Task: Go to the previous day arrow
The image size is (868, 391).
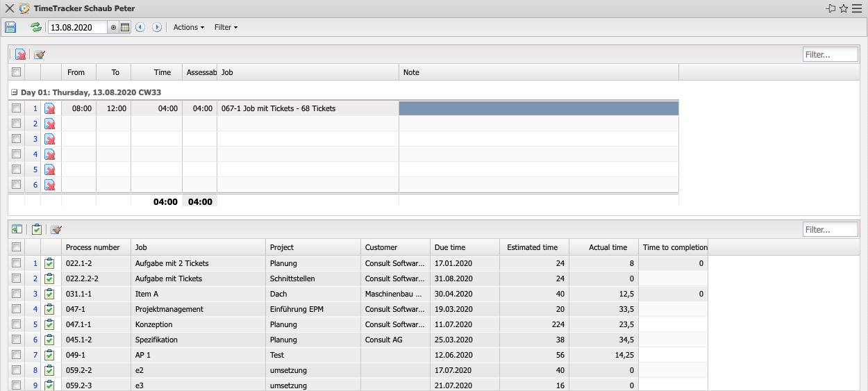Action: (x=140, y=27)
